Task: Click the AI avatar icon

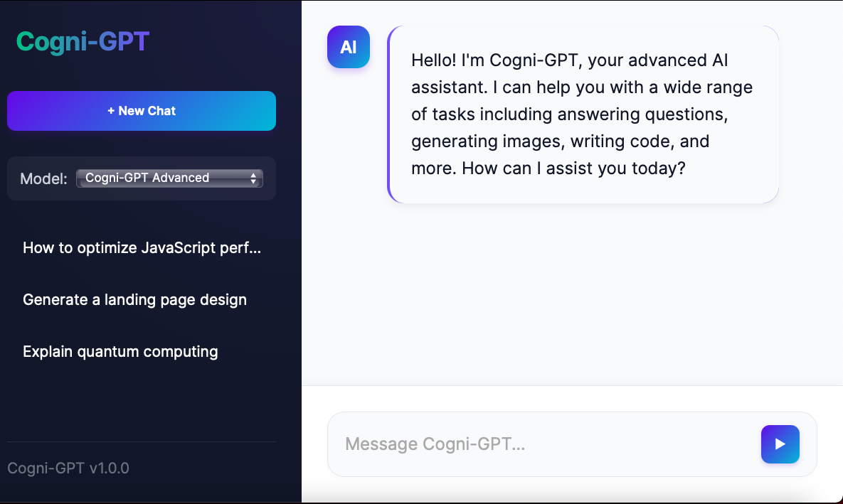Action: [x=349, y=47]
